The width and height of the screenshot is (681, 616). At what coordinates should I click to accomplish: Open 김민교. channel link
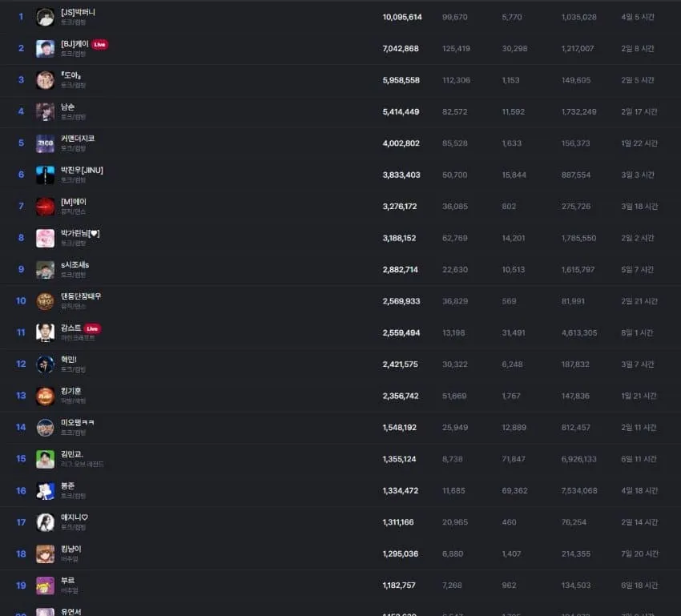(71, 454)
